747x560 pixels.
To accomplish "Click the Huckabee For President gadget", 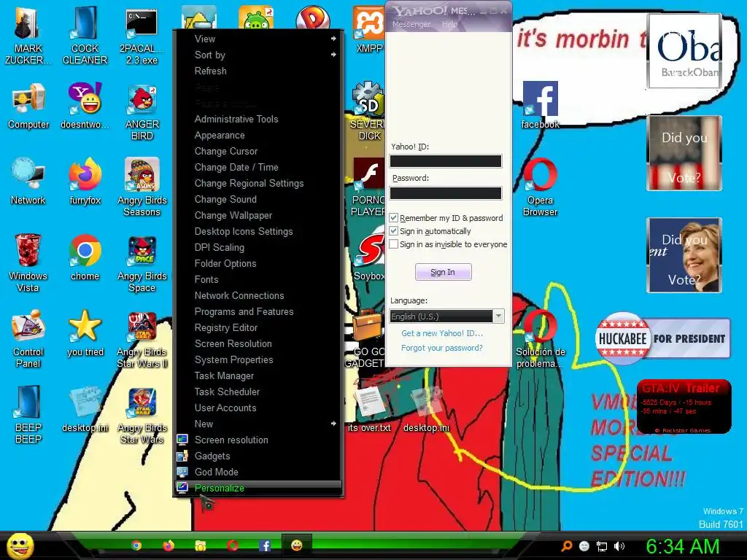I will pyautogui.click(x=662, y=338).
